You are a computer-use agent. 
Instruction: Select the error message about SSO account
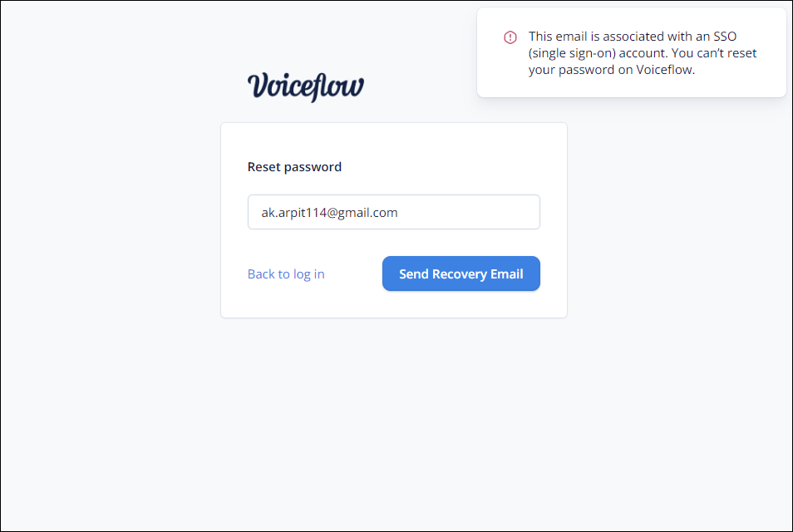pos(643,53)
